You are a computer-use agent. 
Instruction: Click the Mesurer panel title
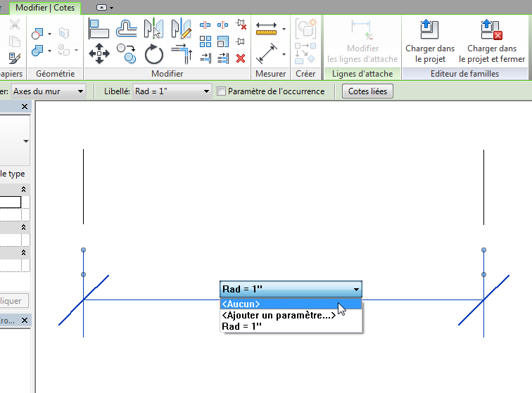270,74
